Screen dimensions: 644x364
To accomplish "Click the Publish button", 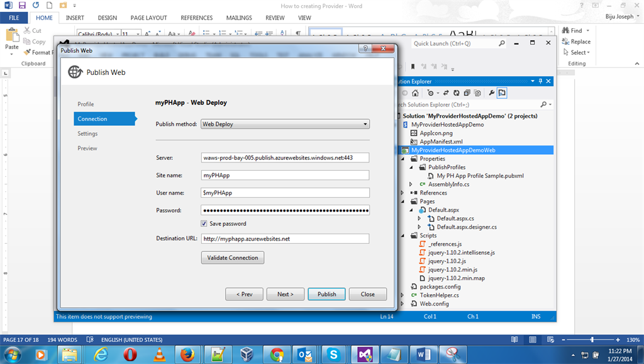I will pyautogui.click(x=326, y=294).
